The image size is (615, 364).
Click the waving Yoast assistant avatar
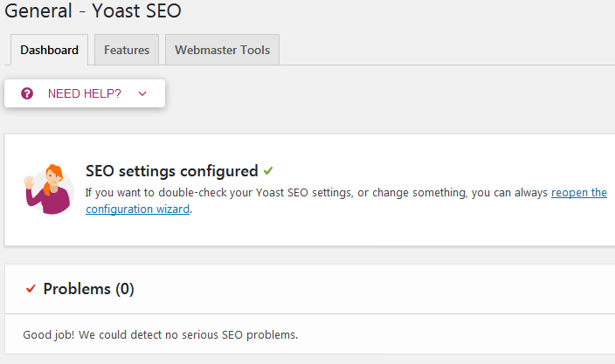[49, 189]
